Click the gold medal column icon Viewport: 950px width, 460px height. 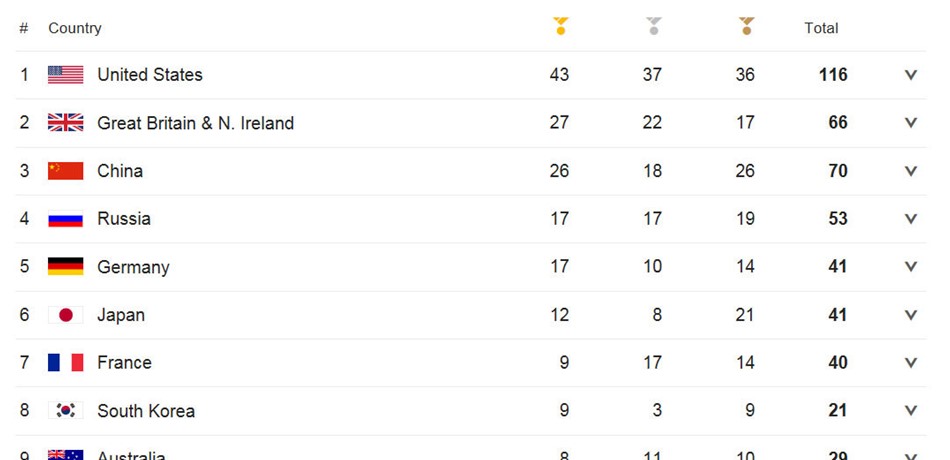pos(560,26)
